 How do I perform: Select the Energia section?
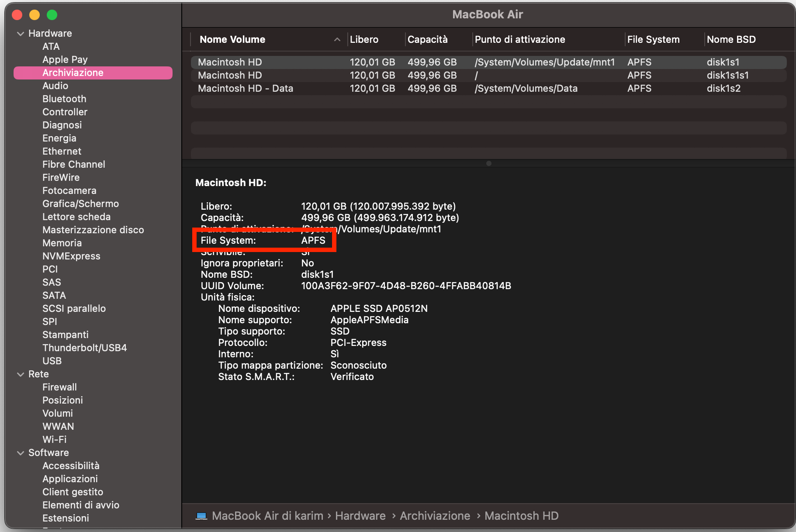point(59,138)
